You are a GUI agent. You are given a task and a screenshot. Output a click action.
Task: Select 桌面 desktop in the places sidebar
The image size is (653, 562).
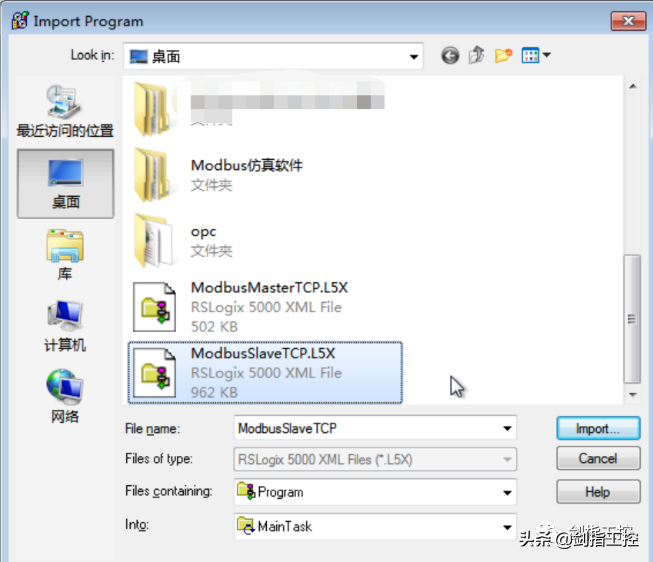tap(65, 184)
